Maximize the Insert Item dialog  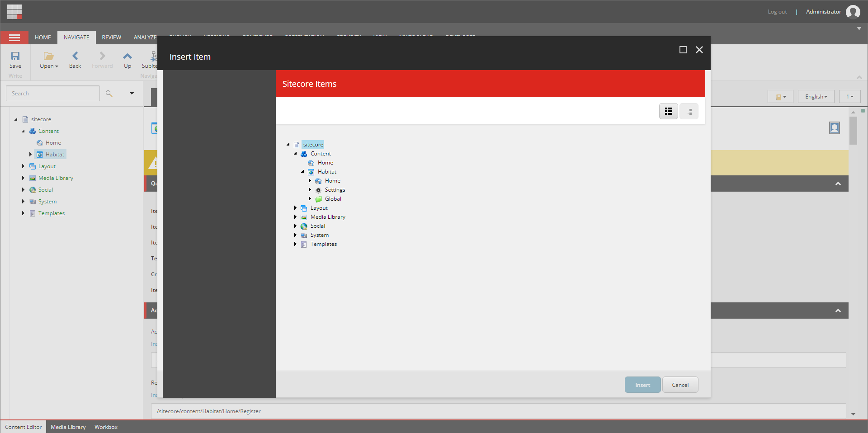(683, 50)
